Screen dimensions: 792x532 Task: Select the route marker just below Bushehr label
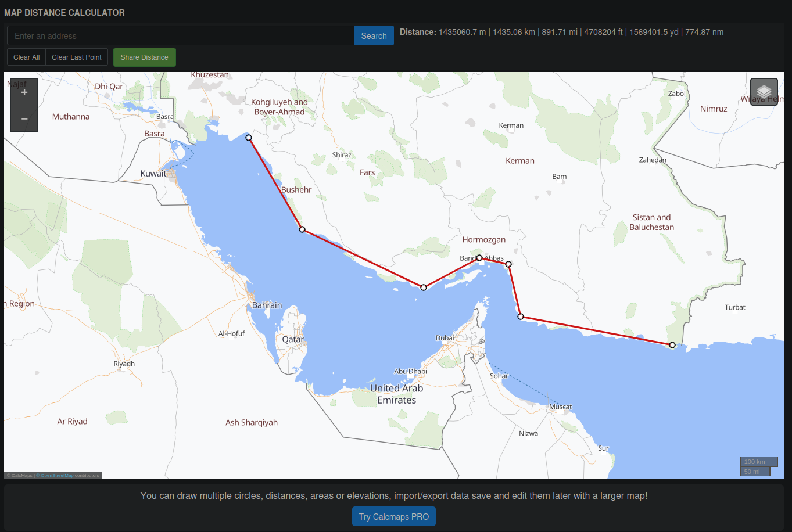point(302,229)
